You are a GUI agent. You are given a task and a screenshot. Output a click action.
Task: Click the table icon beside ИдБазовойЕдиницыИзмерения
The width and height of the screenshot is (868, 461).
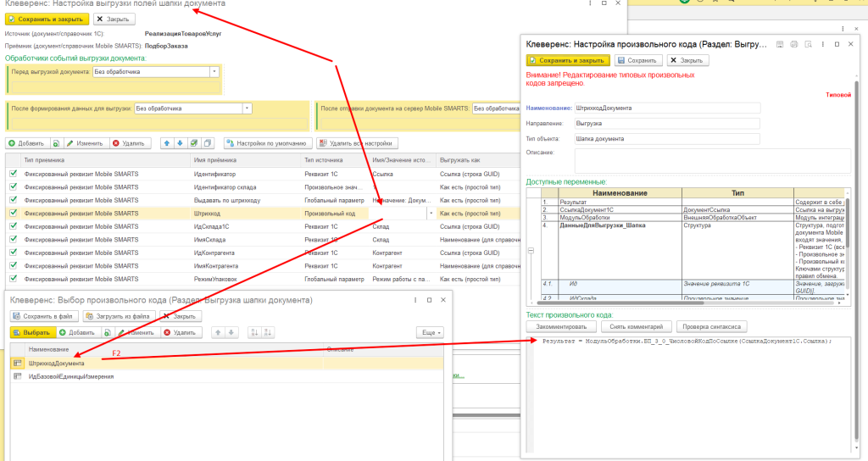18,376
